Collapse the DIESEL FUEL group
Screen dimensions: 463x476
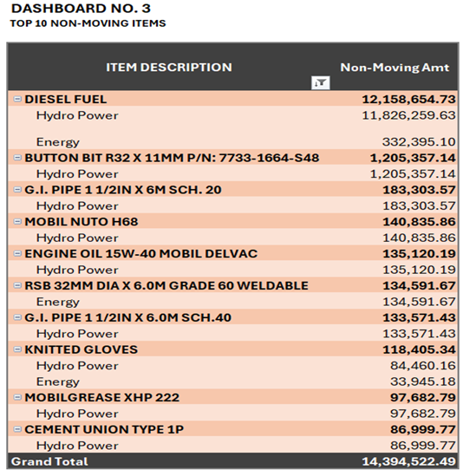pos(17,99)
